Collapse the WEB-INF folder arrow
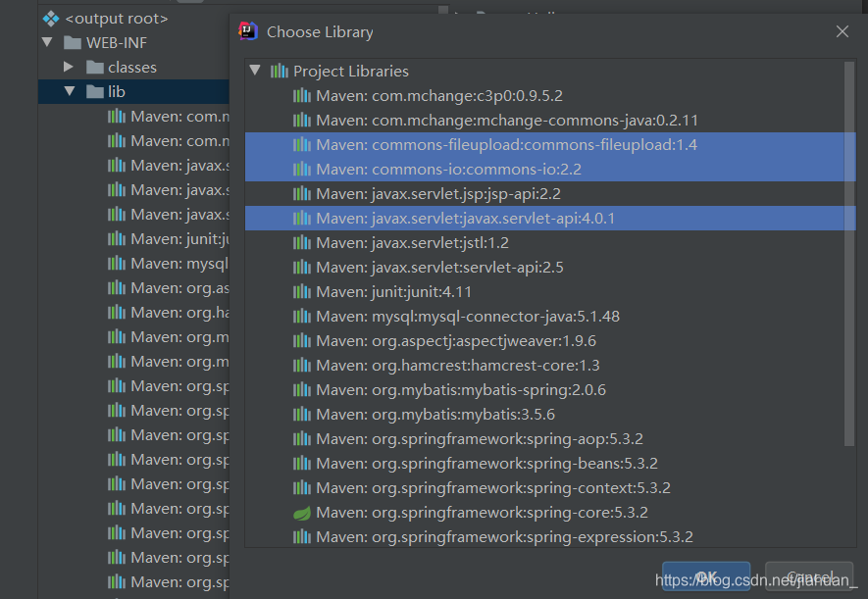This screenshot has height=599, width=868. (x=48, y=42)
